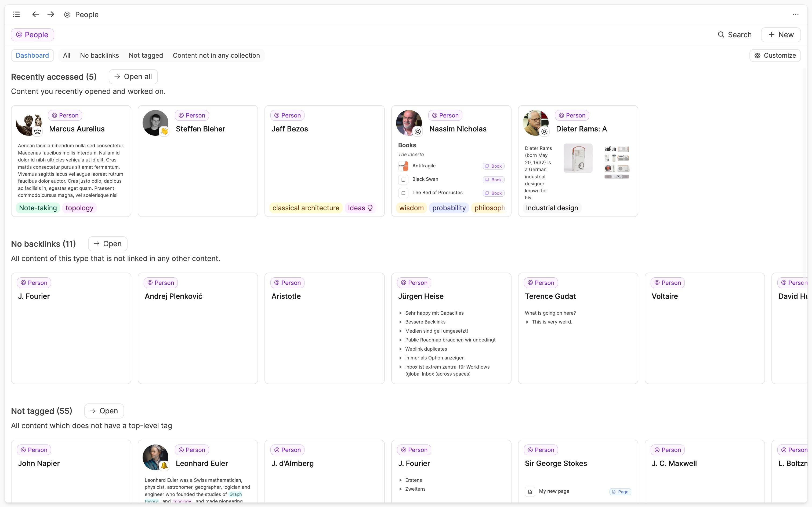Open the ellipsis options menu
812x507 pixels.
796,14
